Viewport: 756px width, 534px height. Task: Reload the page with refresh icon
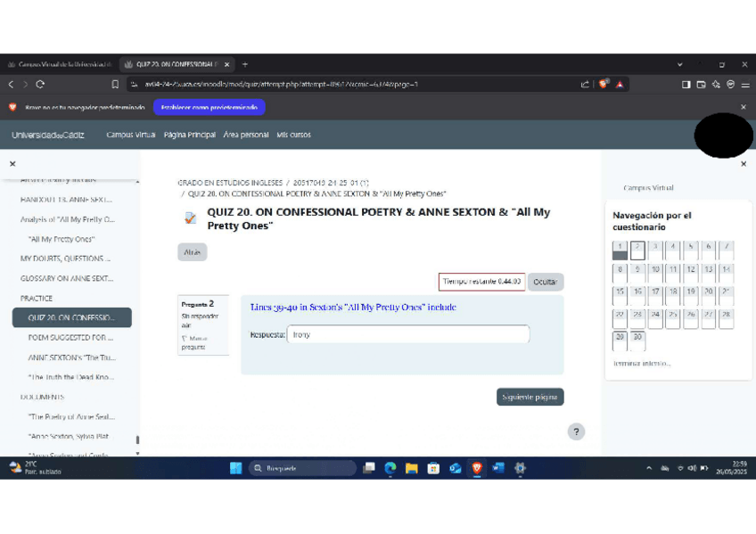(x=40, y=85)
